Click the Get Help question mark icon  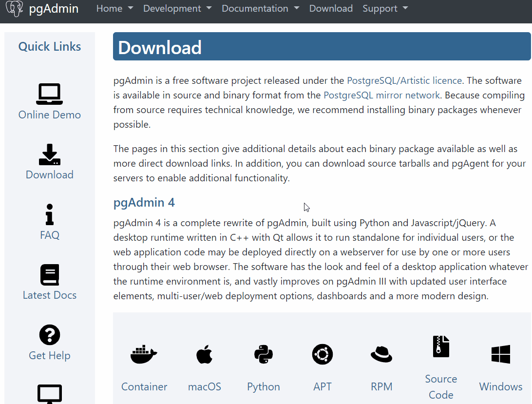[x=50, y=335]
